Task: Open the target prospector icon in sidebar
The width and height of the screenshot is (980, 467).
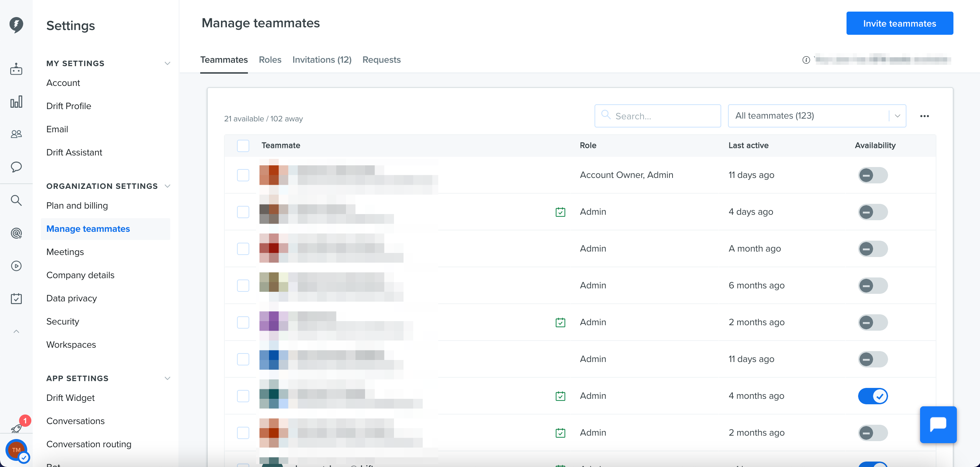Action: point(16,233)
